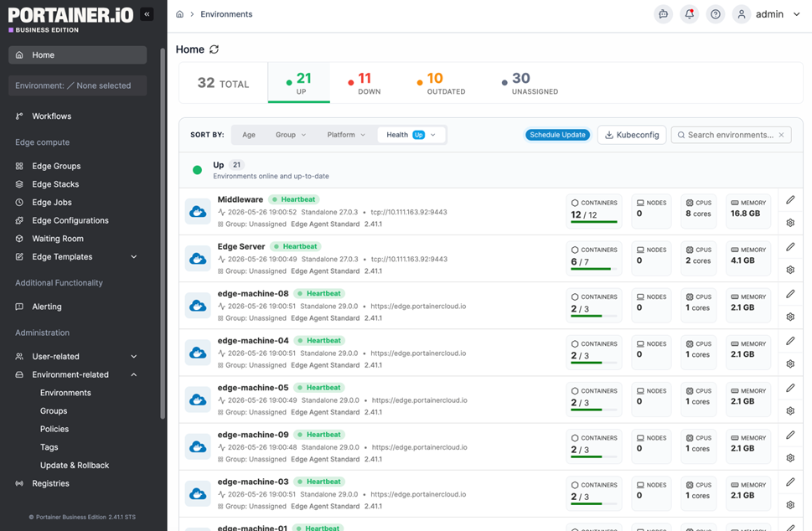Image resolution: width=812 pixels, height=531 pixels.
Task: Go to Home in sidebar
Action: click(x=78, y=55)
